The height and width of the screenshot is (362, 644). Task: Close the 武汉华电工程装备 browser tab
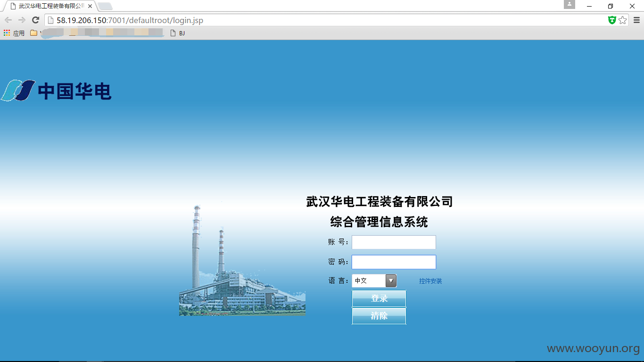90,7
